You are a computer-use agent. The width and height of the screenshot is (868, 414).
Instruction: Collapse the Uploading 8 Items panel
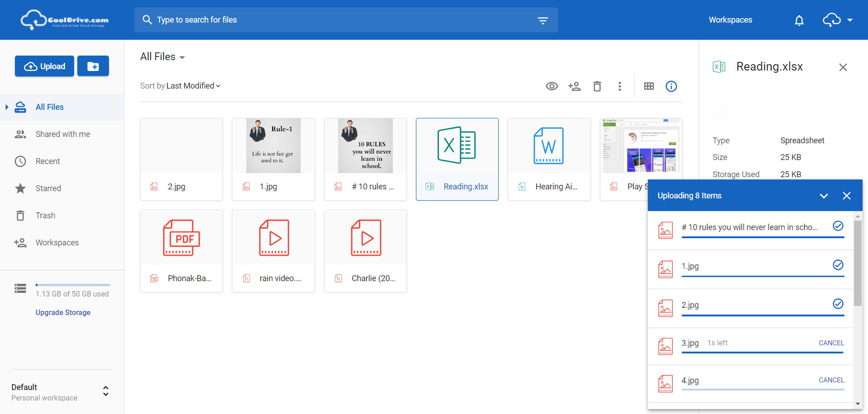[824, 196]
